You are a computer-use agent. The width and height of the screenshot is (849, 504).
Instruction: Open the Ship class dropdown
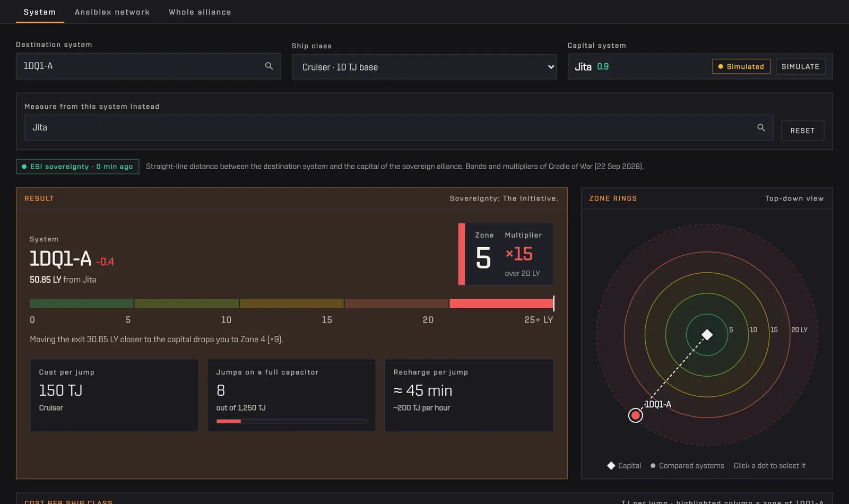click(x=424, y=67)
